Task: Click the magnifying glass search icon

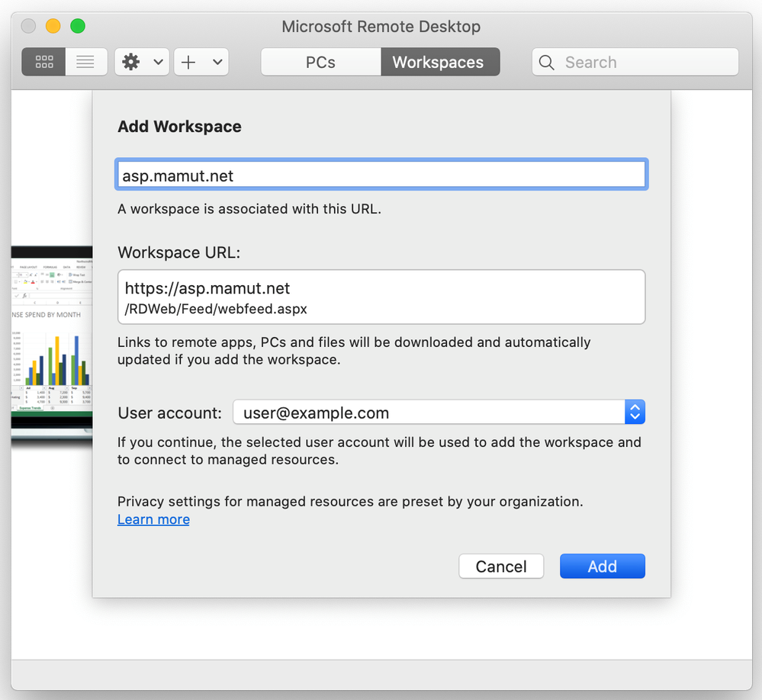Action: [547, 63]
